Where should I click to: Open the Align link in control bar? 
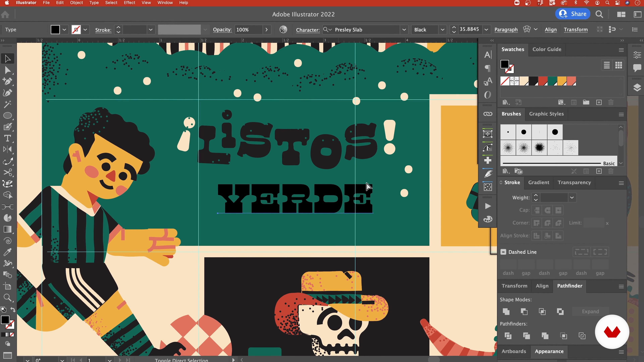click(x=550, y=30)
